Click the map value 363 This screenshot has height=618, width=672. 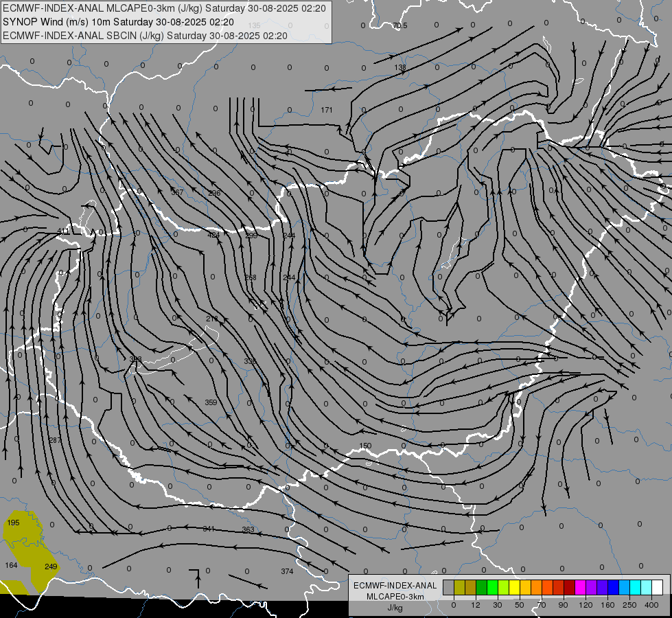tap(248, 529)
